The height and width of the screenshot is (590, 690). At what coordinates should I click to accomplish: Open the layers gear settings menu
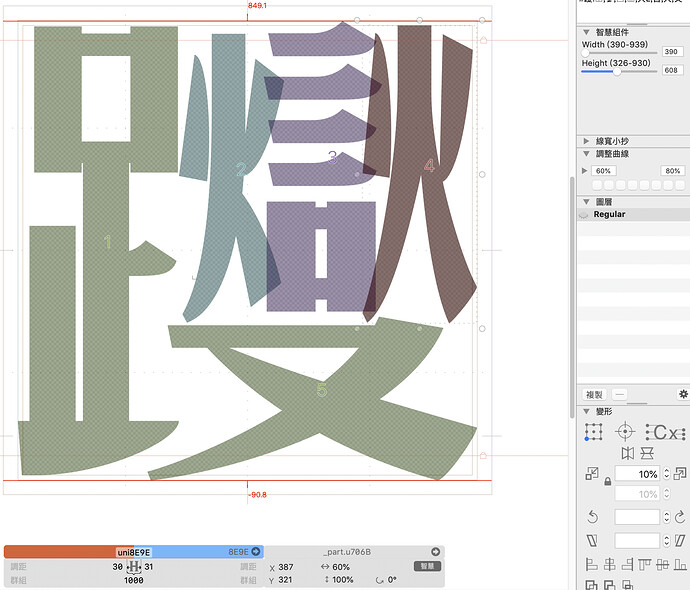pos(683,394)
